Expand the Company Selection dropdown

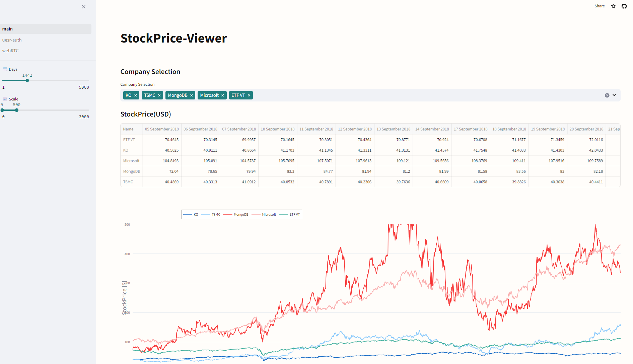click(x=614, y=95)
